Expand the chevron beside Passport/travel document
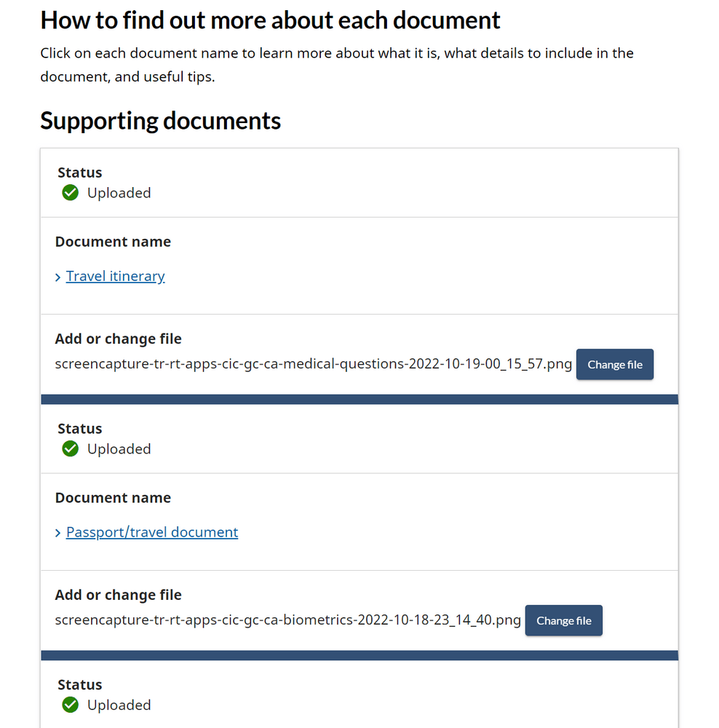This screenshot has height=728, width=719. (x=58, y=534)
